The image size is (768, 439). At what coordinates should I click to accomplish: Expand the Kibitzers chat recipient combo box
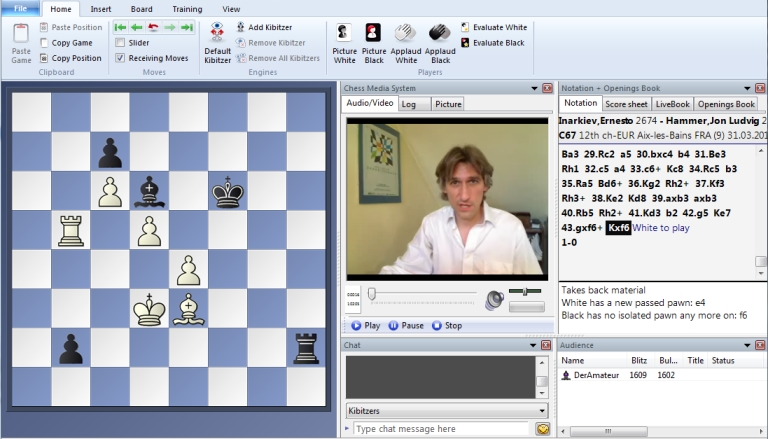543,411
